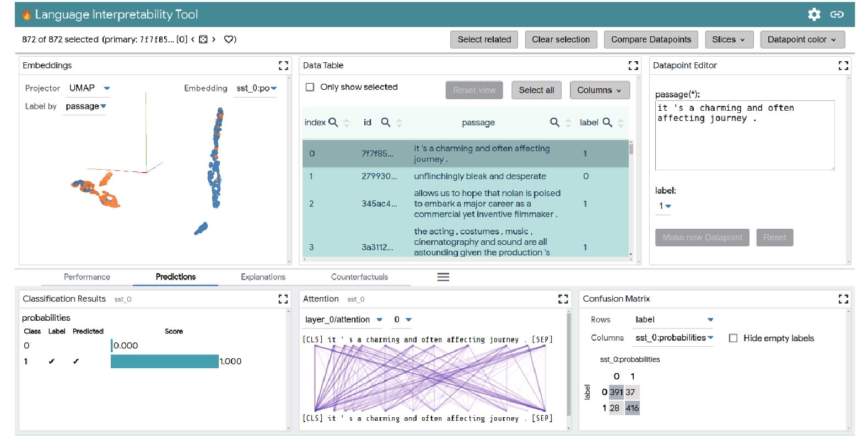Copy the shareable link icon

tap(837, 14)
